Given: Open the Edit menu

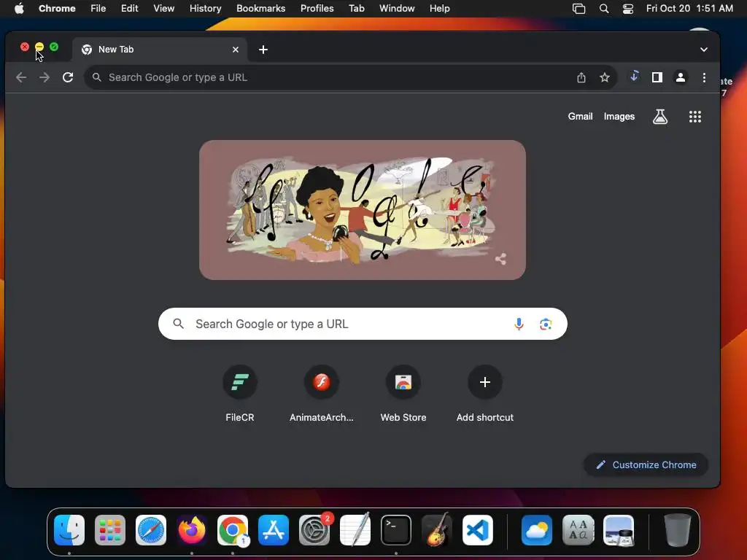Looking at the screenshot, I should click(x=129, y=8).
